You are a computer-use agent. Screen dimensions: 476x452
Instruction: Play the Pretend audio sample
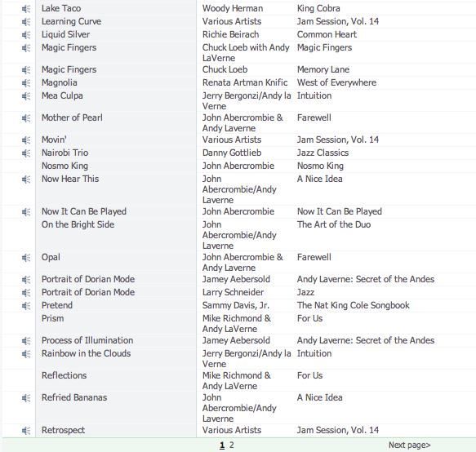pos(26,306)
